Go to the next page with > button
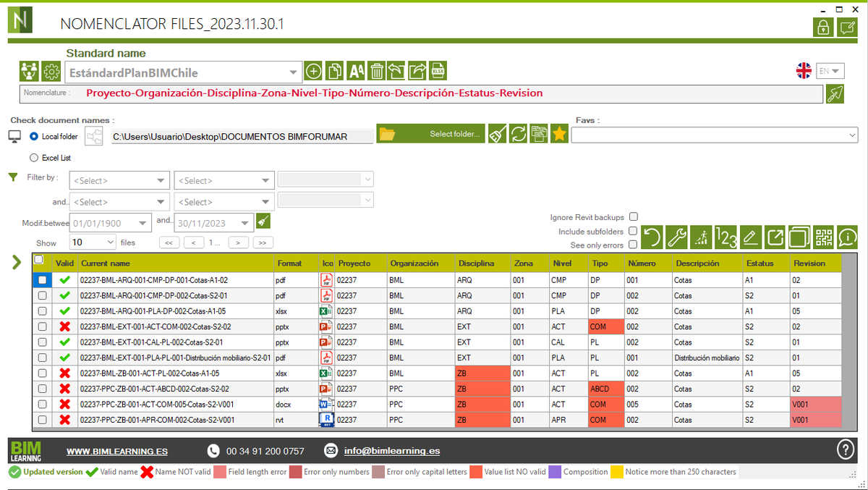868x490 pixels. tap(238, 242)
